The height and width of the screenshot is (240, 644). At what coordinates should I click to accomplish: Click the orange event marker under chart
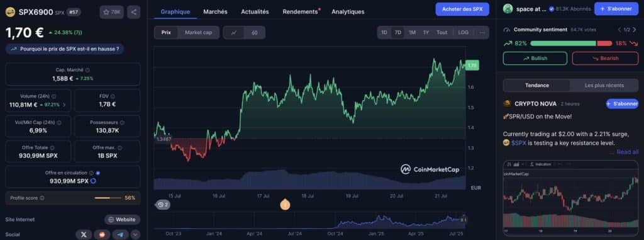click(x=285, y=204)
